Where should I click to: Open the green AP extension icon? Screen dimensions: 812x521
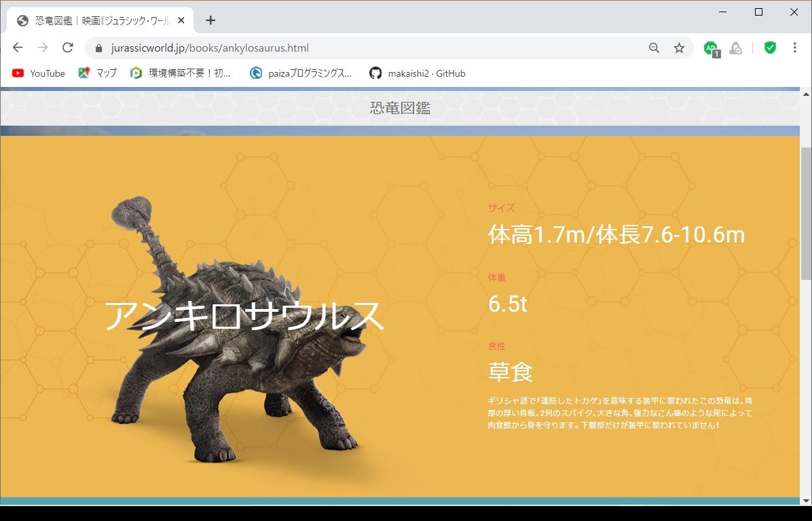[712, 49]
